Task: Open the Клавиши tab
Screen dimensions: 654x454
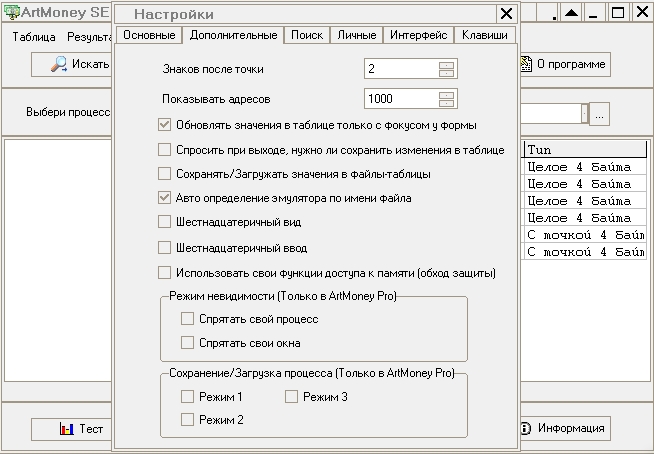Action: [485, 35]
